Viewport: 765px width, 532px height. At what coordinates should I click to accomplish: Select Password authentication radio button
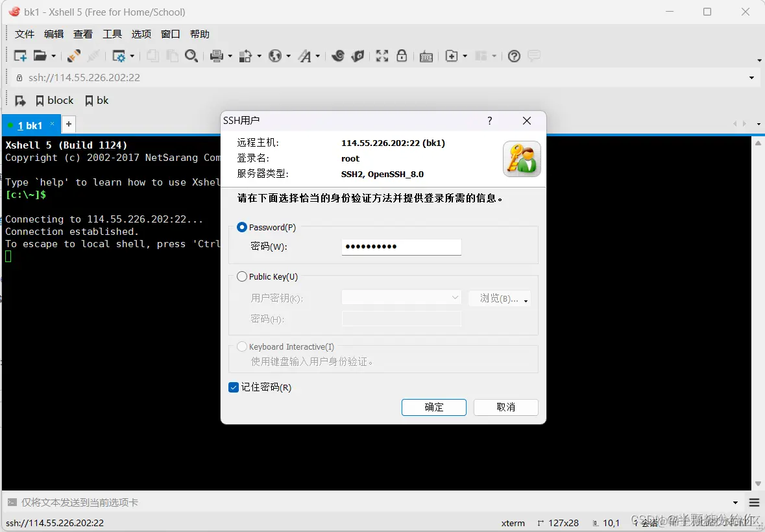point(241,227)
